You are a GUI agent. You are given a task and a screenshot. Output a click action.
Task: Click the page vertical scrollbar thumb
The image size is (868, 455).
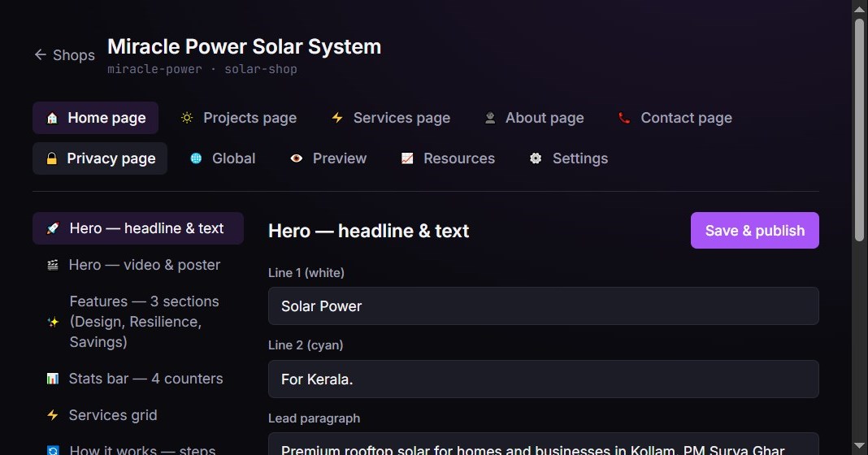pyautogui.click(x=859, y=130)
